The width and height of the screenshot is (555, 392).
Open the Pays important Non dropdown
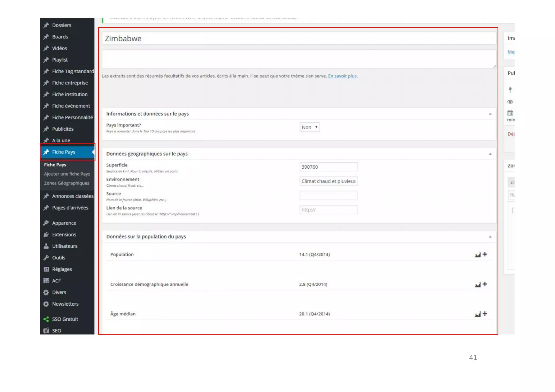point(309,127)
